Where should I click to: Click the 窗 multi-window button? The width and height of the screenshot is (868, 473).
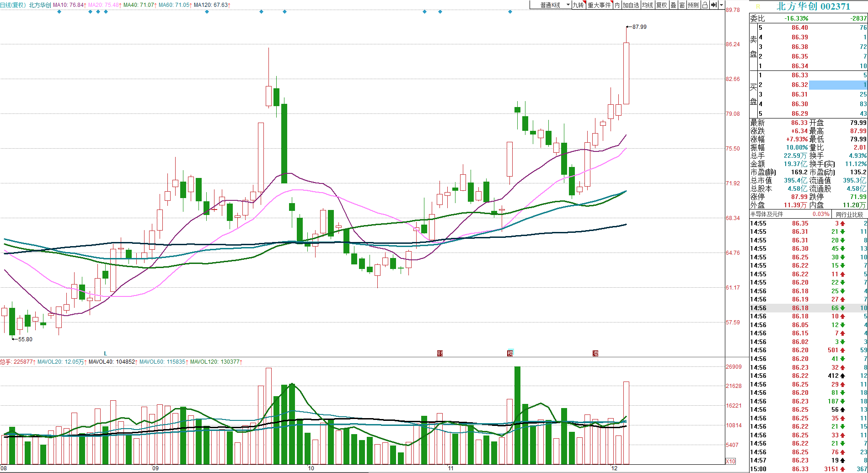click(682, 5)
